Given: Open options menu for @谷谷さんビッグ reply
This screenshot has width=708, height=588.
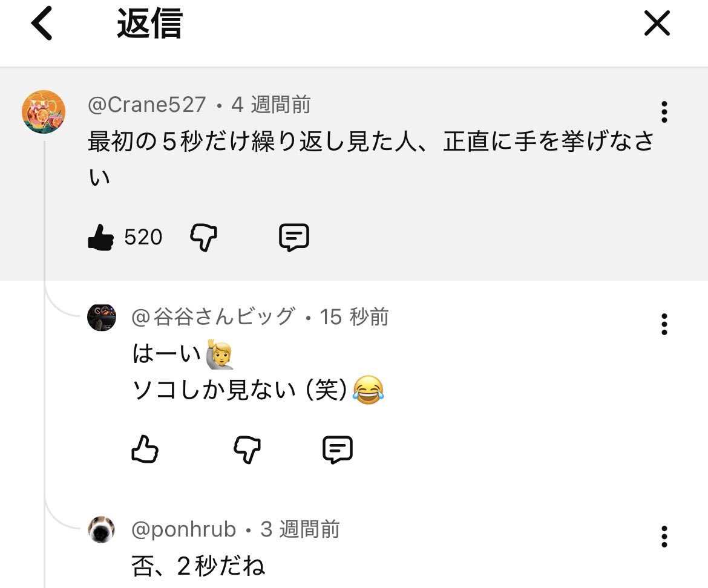Looking at the screenshot, I should (664, 324).
